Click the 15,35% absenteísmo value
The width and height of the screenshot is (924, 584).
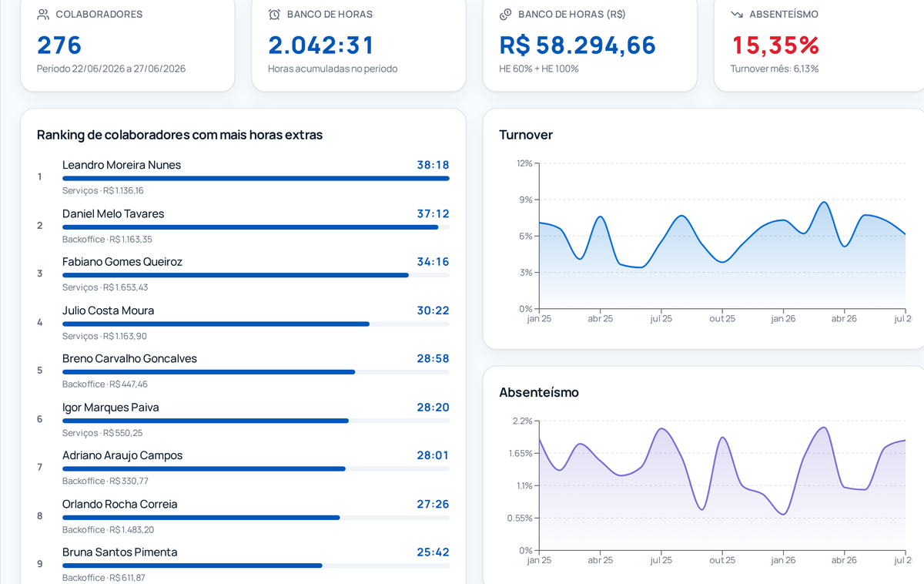pyautogui.click(x=775, y=45)
